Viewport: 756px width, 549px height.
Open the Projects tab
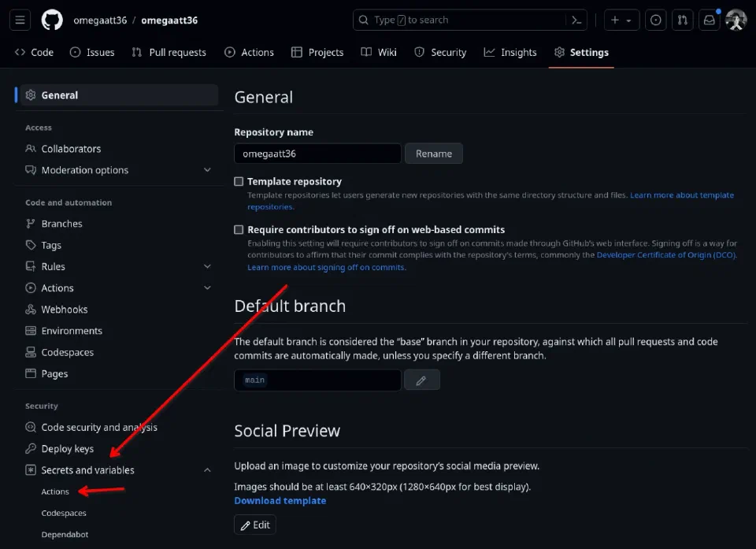coord(317,52)
